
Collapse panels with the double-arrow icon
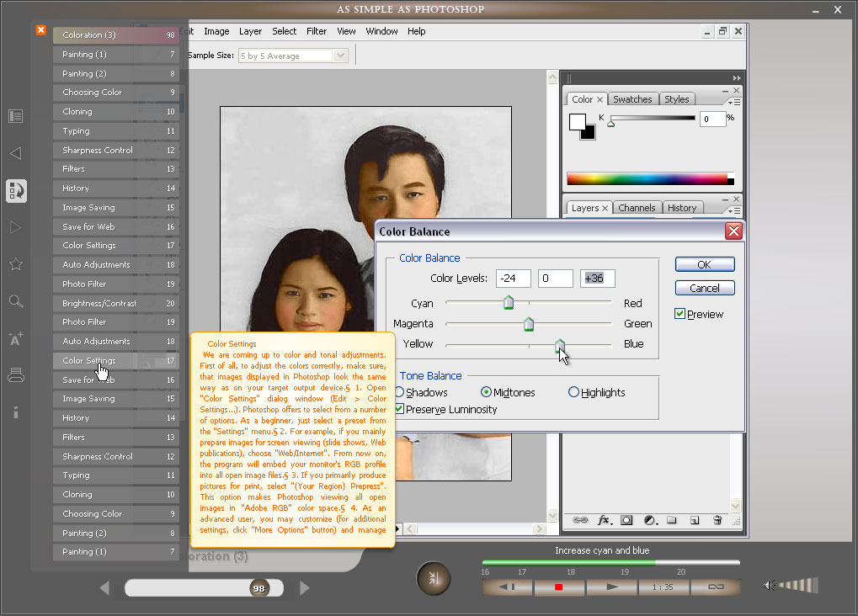737,78
